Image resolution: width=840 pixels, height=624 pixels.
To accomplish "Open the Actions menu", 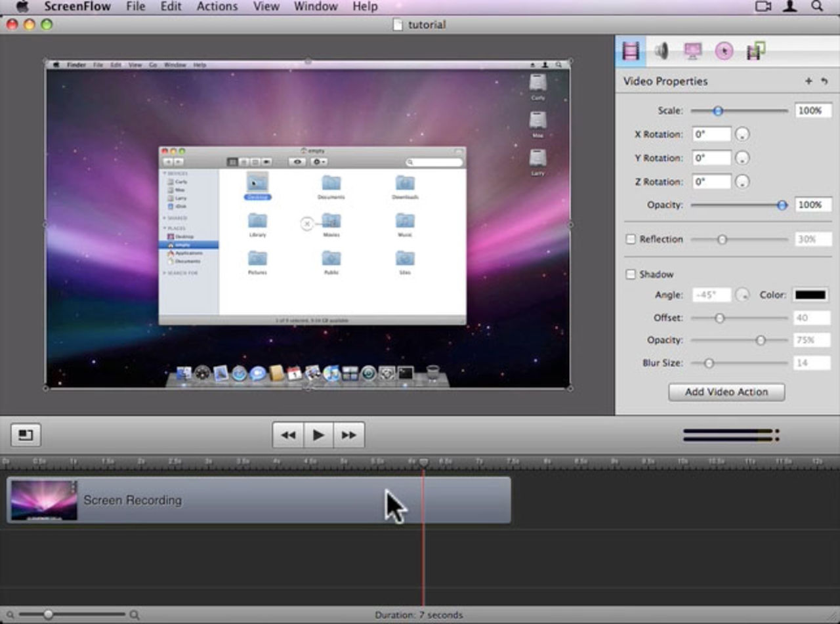I will click(217, 7).
